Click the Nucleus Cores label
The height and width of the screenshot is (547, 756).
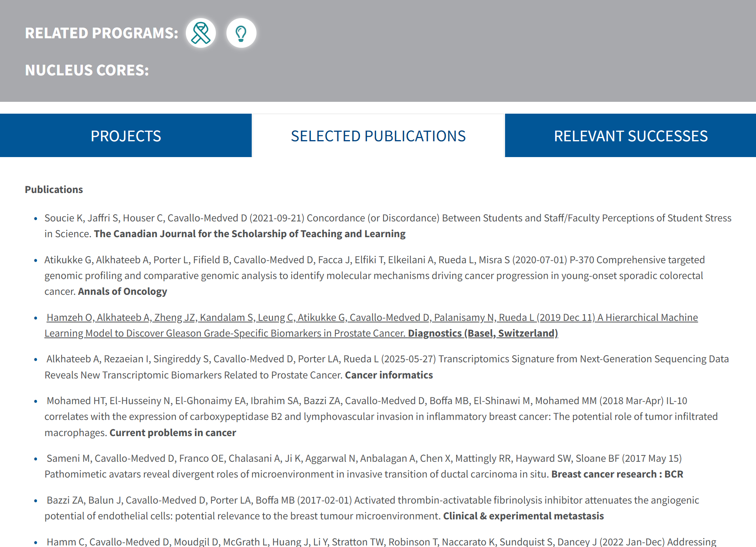pos(87,70)
